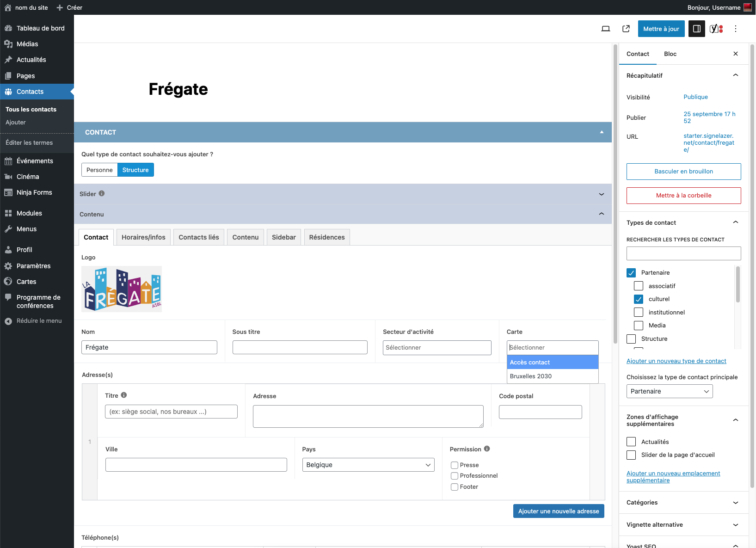The width and height of the screenshot is (756, 548).
Task: Click Ajouter une nouvelle adresse button
Action: coord(558,511)
